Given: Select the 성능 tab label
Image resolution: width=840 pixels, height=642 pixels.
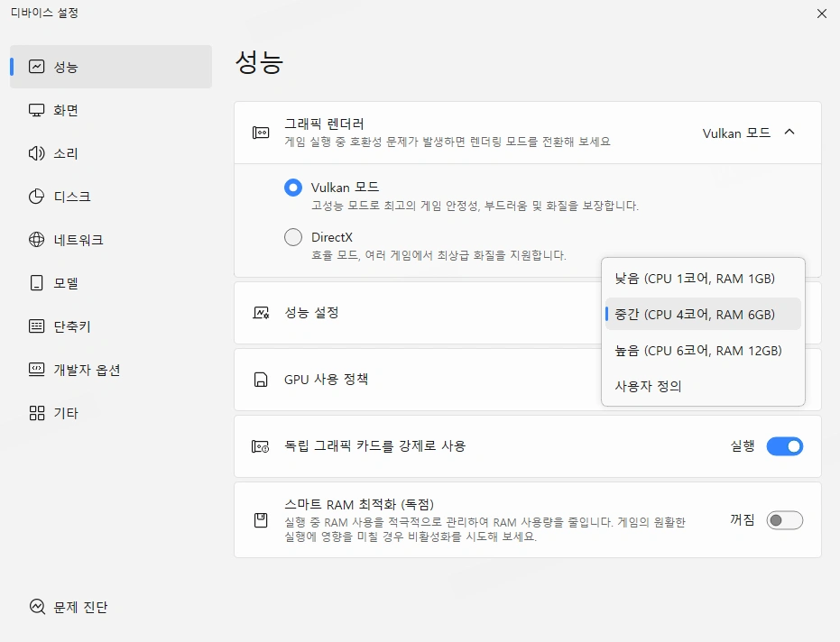Looking at the screenshot, I should click(65, 67).
